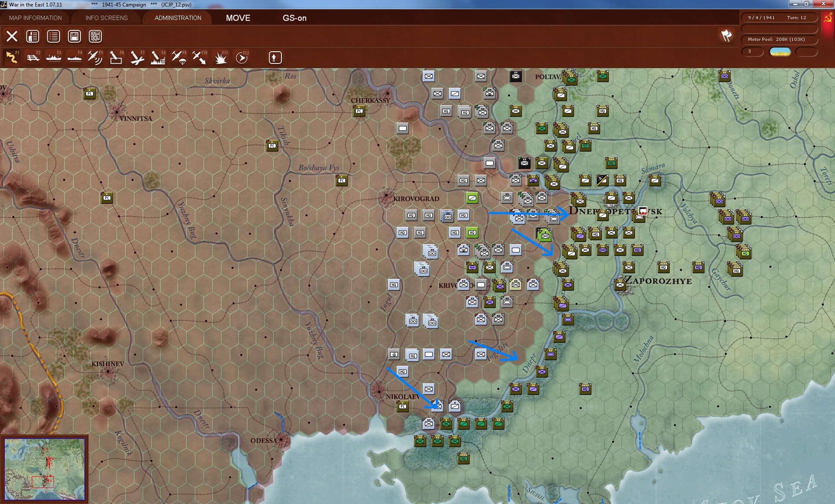Screen dimensions: 835x504
Task: Click the small value 3 field below Motor Pool
Action: tap(752, 52)
